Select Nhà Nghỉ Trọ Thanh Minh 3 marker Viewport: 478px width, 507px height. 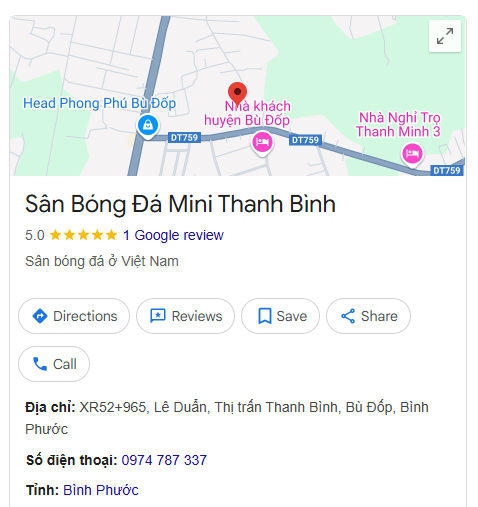(412, 154)
